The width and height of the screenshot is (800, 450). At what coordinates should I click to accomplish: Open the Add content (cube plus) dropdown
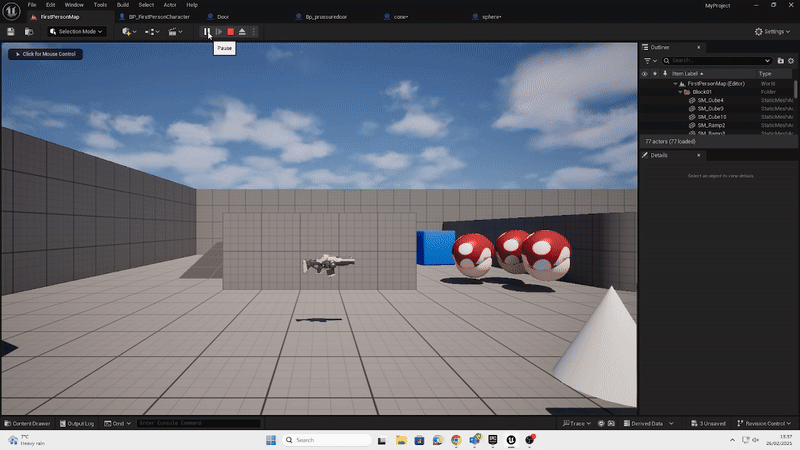[x=129, y=32]
